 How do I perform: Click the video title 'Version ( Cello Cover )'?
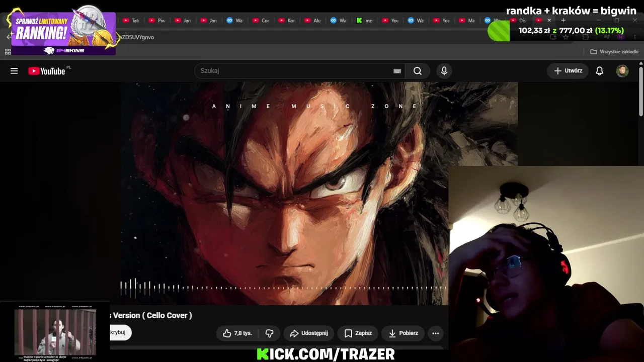(152, 315)
